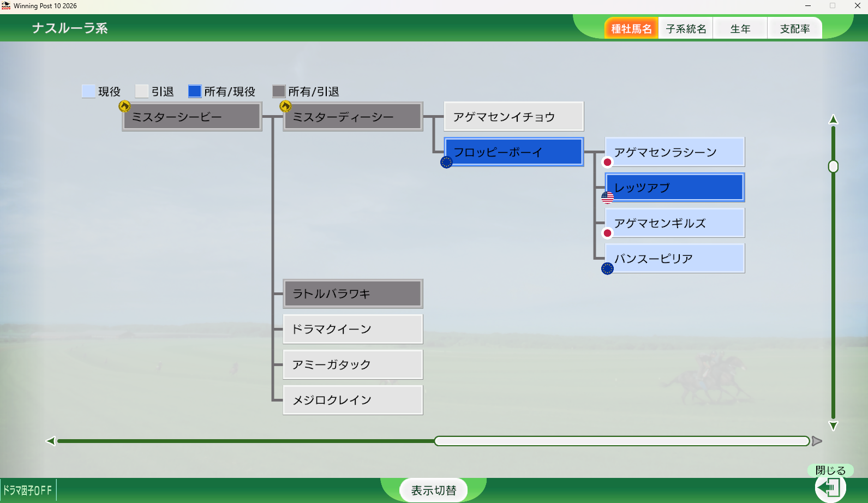Click the horizontal scrollbar left arrow
Viewport: 868px width, 503px height.
tap(51, 441)
